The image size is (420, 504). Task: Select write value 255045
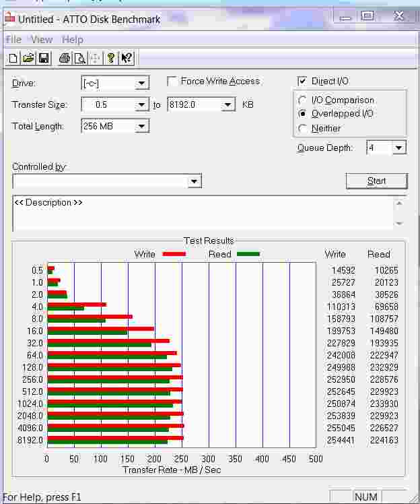click(341, 428)
